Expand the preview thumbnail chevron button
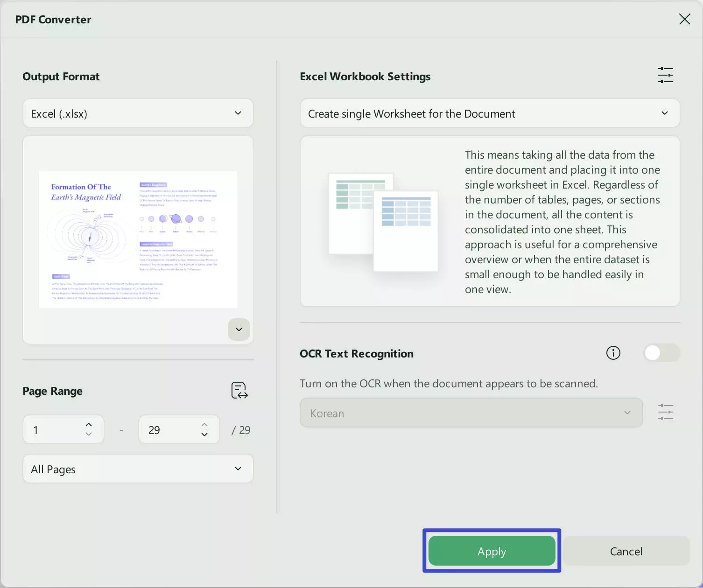Viewport: 703px width, 588px height. tap(239, 329)
